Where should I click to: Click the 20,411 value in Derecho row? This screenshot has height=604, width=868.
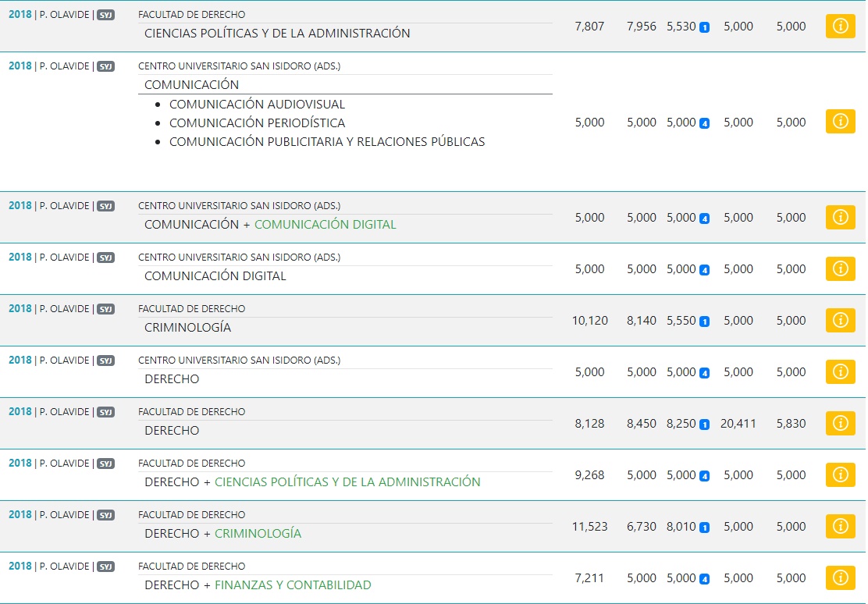coord(738,424)
